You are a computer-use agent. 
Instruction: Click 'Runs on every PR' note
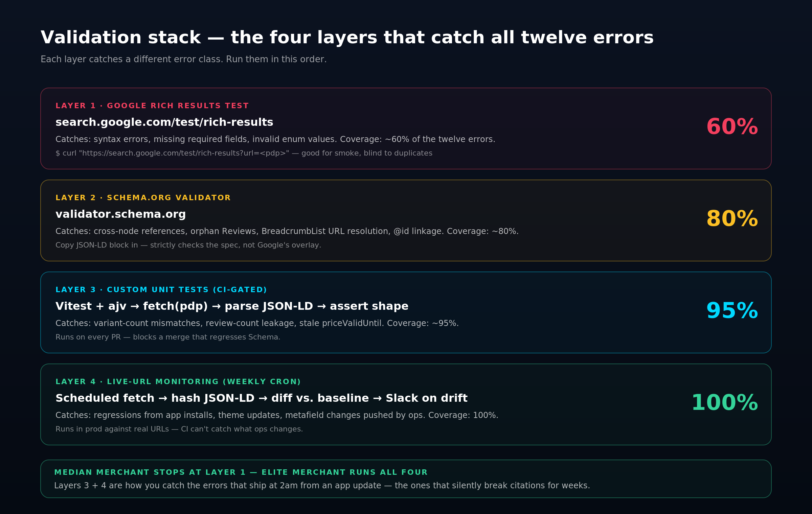[168, 337]
